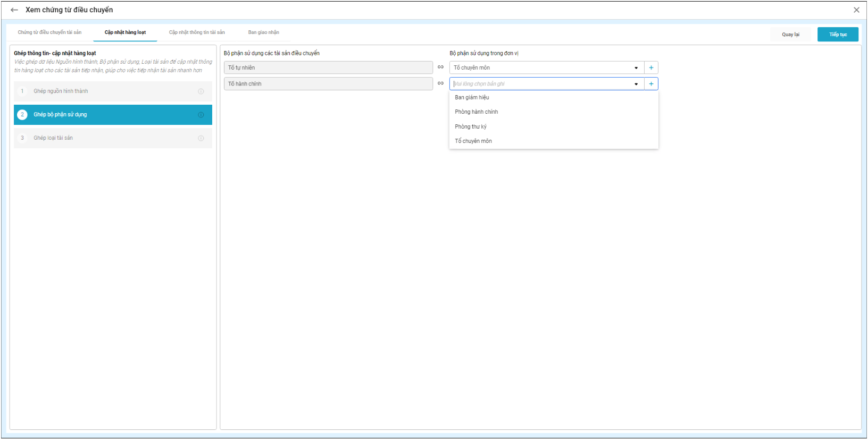The image size is (868, 440).
Task: Click the plus button next to Tổ chuyên môn dropdown
Action: point(651,68)
